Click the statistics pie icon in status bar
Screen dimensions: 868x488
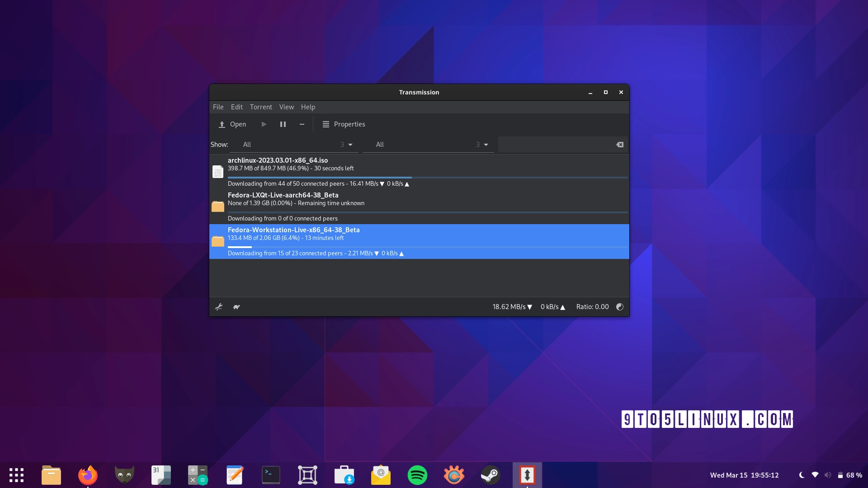click(620, 307)
